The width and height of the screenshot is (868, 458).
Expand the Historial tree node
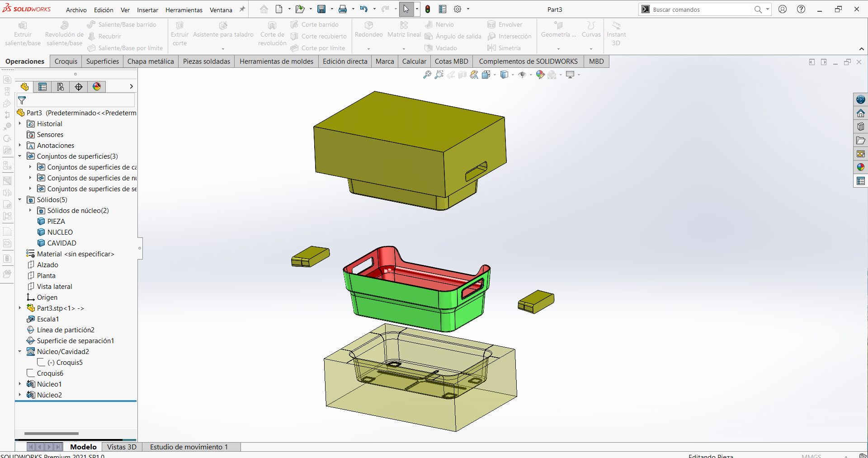click(x=20, y=123)
